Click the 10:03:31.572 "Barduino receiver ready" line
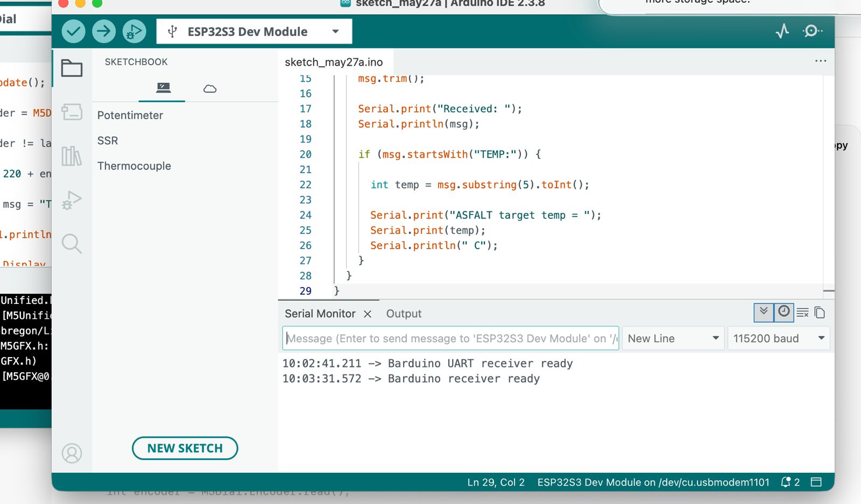The width and height of the screenshot is (861, 504). (x=411, y=379)
